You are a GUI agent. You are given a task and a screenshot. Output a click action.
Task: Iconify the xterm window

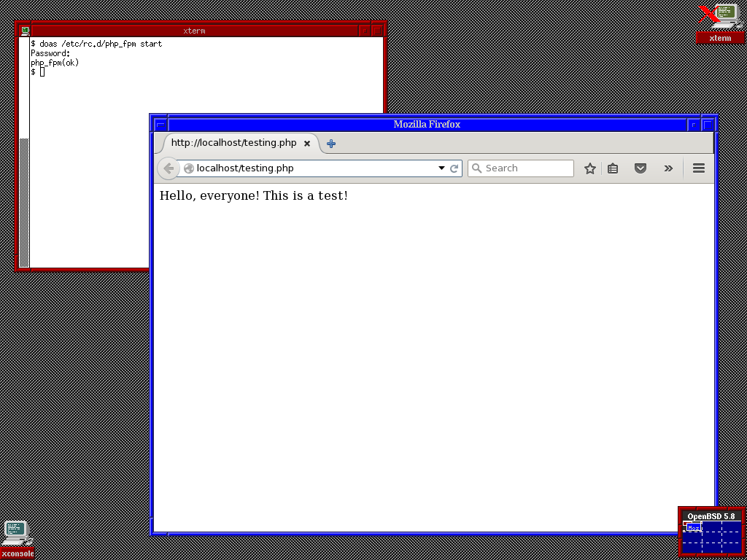[x=365, y=31]
